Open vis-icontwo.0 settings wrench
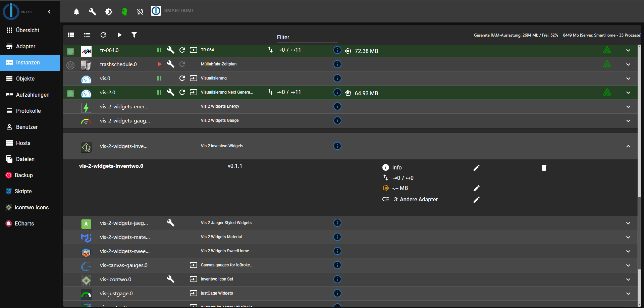This screenshot has height=308, width=644. click(171, 279)
